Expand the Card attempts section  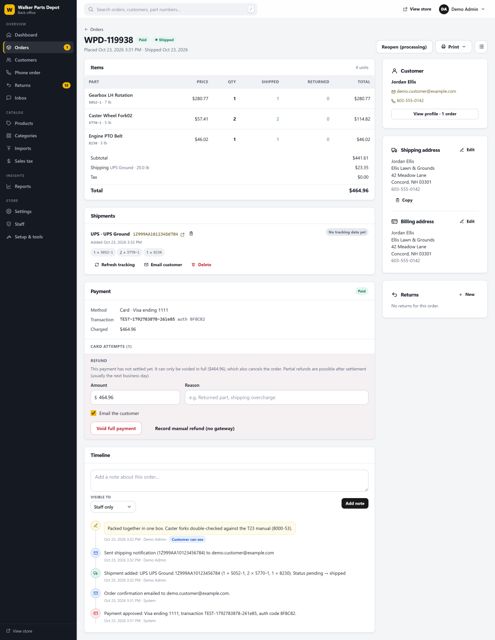(x=111, y=346)
